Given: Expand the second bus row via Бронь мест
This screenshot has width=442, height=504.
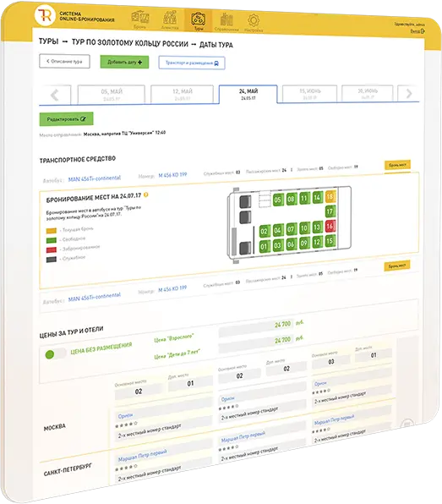Looking at the screenshot, I should [397, 266].
